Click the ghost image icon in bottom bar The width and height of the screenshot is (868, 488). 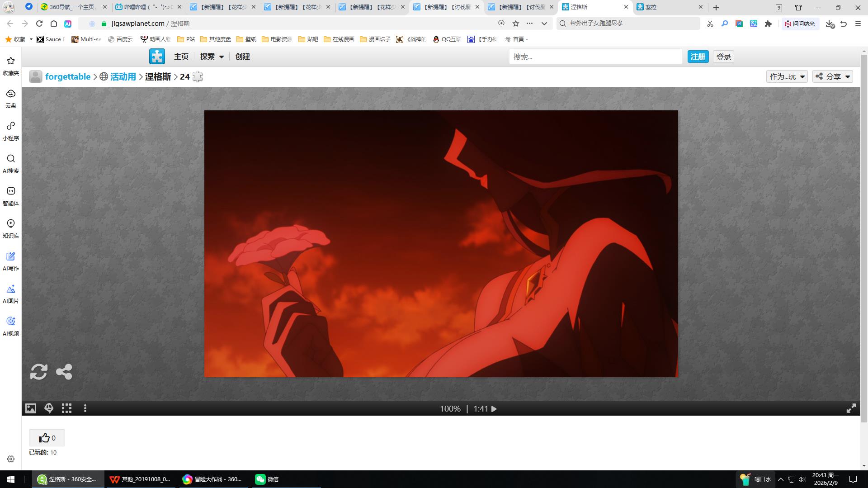[x=49, y=408]
